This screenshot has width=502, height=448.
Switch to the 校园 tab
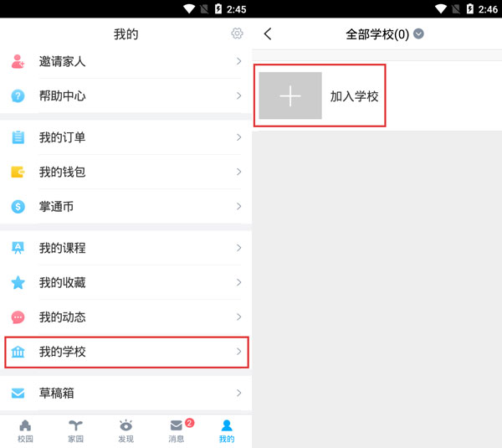coord(25,431)
